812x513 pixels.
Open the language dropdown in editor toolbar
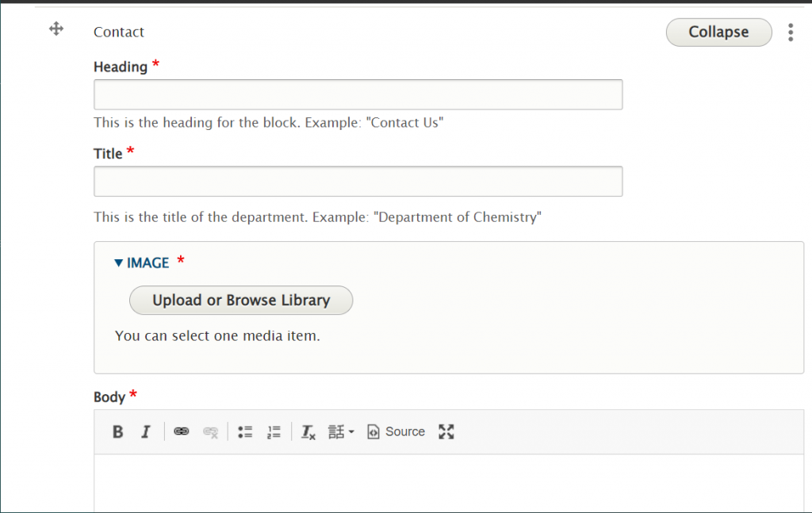click(x=341, y=432)
